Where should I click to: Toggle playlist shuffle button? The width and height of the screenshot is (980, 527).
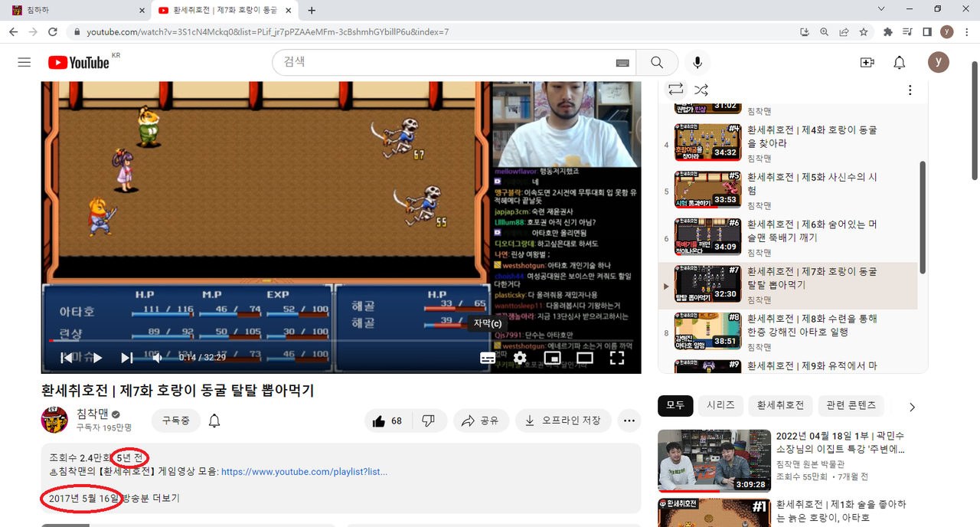tap(701, 90)
